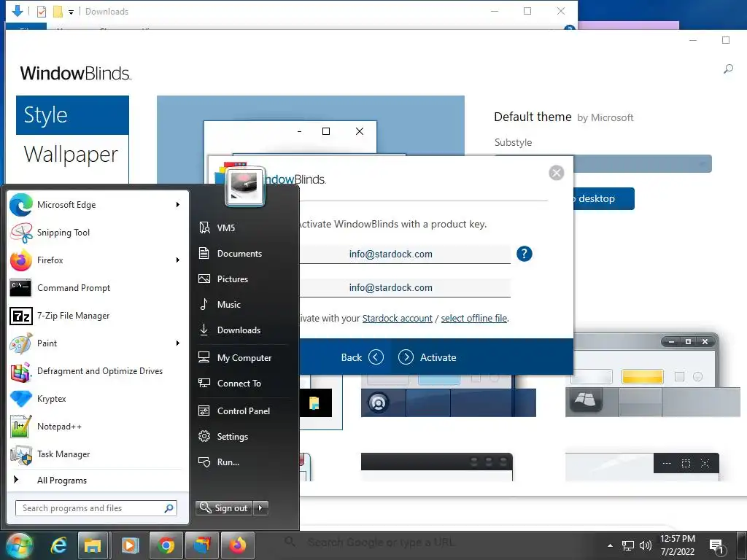This screenshot has height=560, width=747.
Task: Click Downloads window quick access dropdown arrow
Action: pos(71,12)
